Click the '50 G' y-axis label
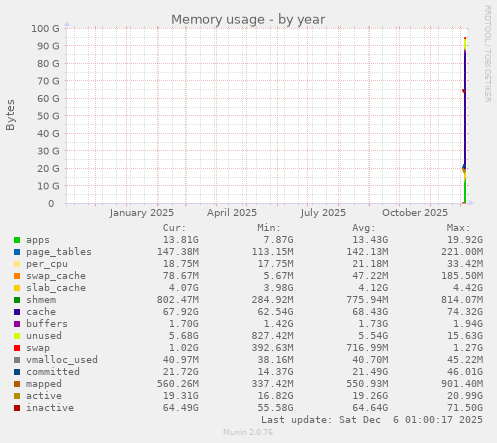 click(x=48, y=116)
